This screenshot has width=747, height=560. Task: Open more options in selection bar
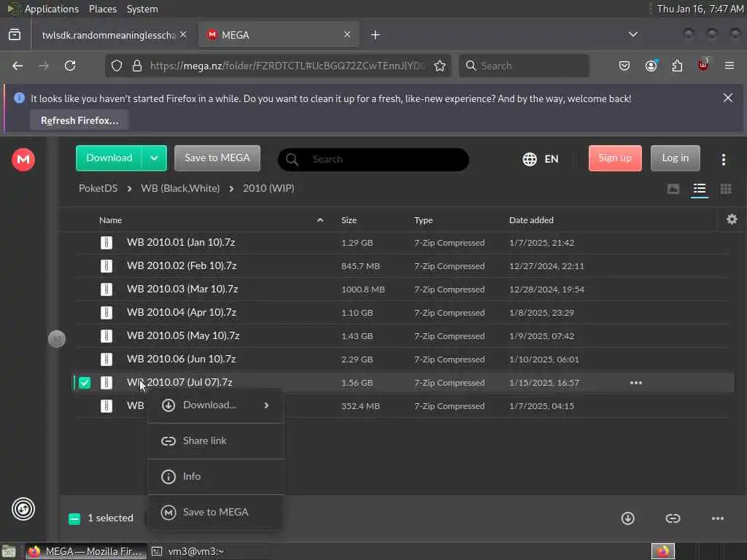point(718,518)
